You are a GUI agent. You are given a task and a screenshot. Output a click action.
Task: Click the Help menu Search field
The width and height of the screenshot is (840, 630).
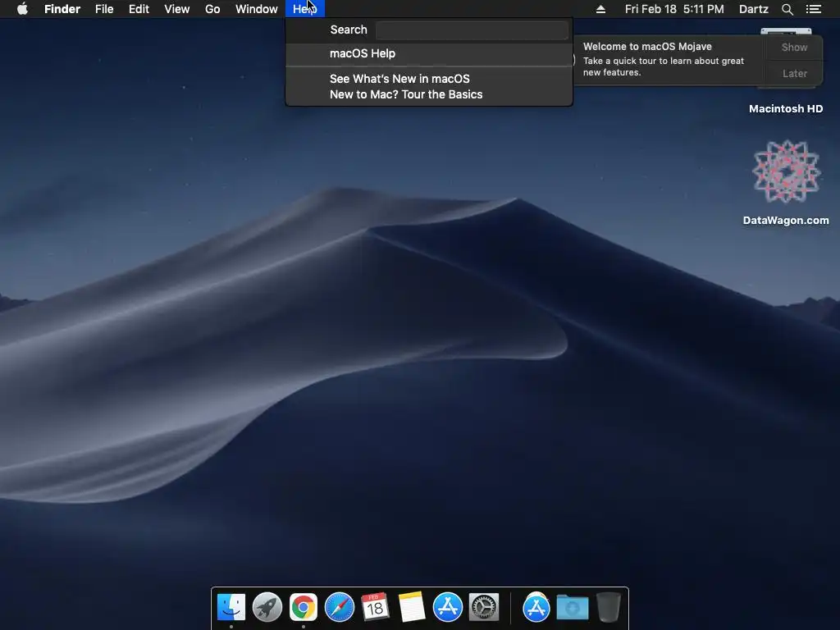point(472,30)
